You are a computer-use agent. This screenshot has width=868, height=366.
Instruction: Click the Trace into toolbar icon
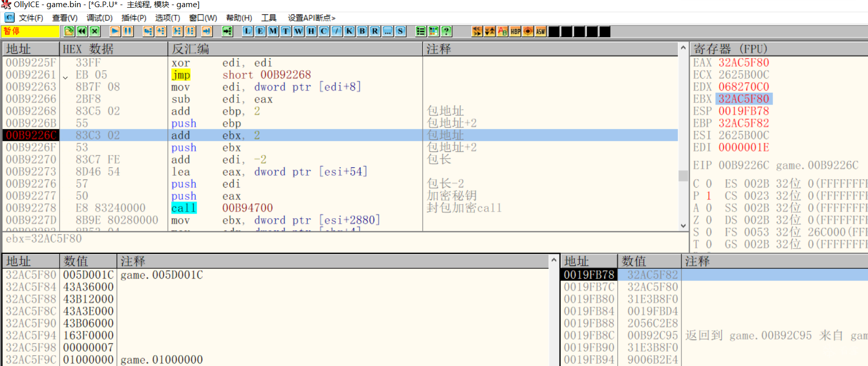pyautogui.click(x=177, y=31)
